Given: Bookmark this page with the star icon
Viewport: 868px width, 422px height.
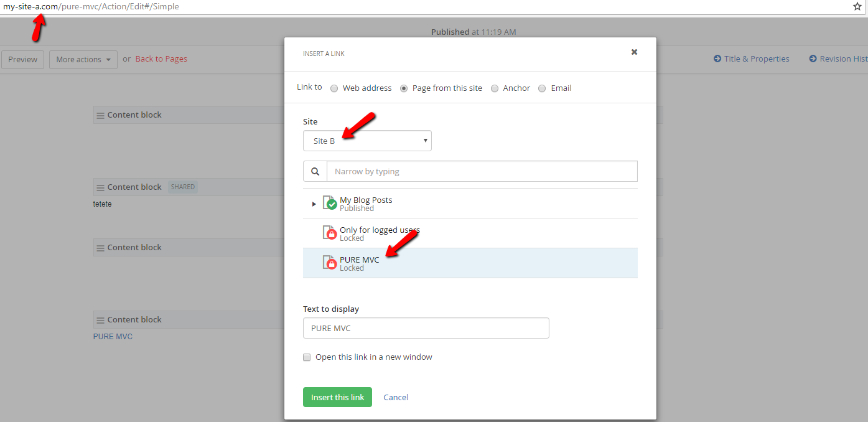Looking at the screenshot, I should click(x=857, y=6).
